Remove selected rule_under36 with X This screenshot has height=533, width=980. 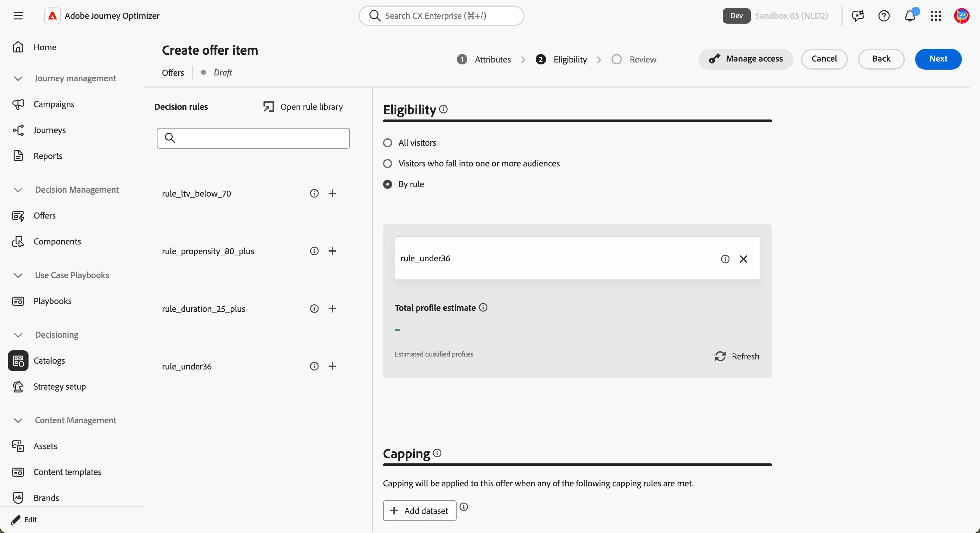pyautogui.click(x=743, y=259)
